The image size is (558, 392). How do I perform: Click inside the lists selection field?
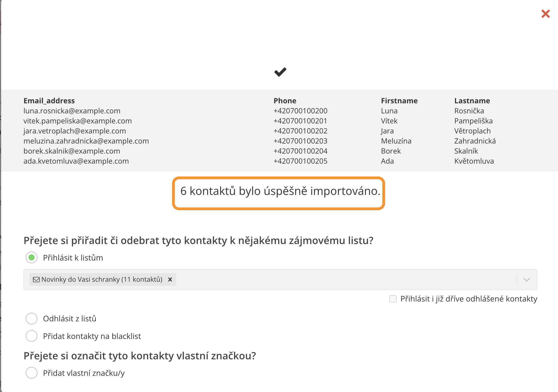[x=335, y=279]
